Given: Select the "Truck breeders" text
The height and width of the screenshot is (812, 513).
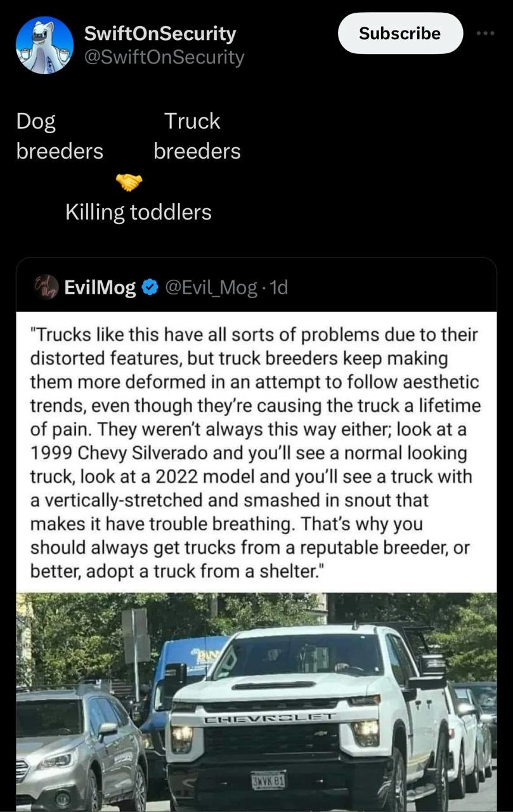Looking at the screenshot, I should (197, 136).
